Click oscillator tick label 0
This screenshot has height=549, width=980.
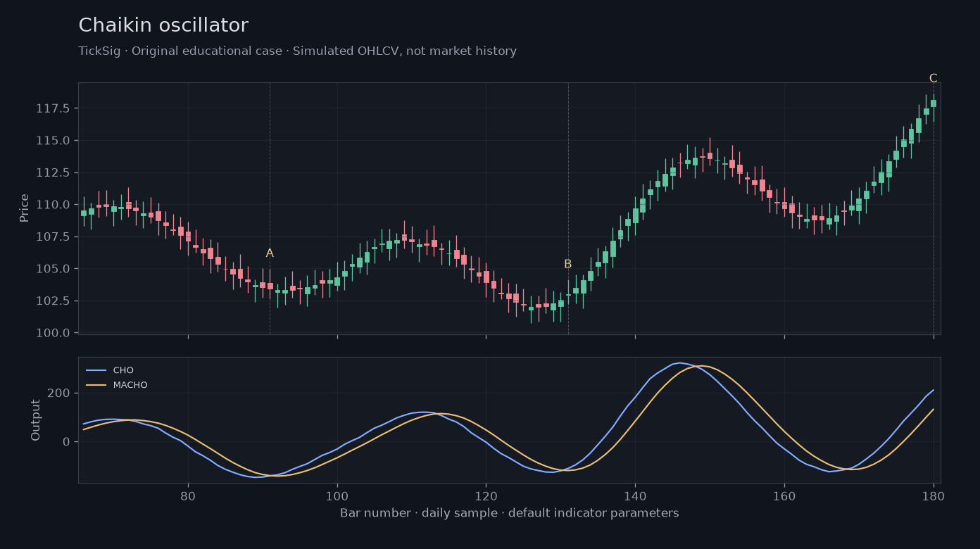pos(67,441)
